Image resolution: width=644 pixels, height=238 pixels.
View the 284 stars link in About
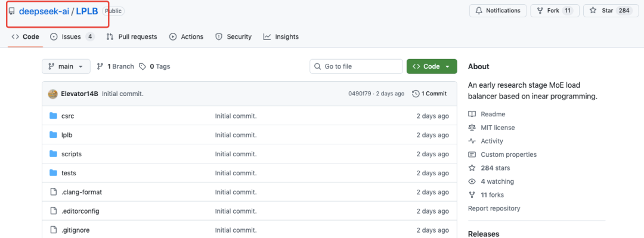click(x=496, y=168)
